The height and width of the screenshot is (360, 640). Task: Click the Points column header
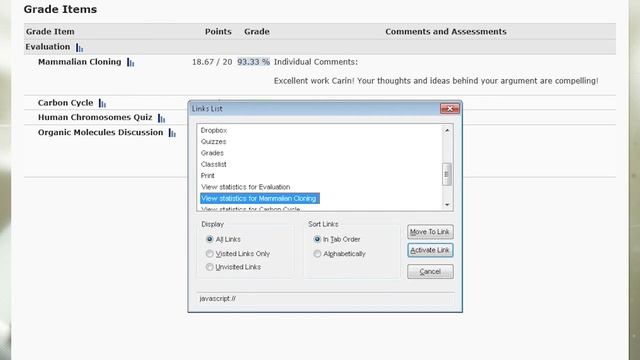coord(218,31)
